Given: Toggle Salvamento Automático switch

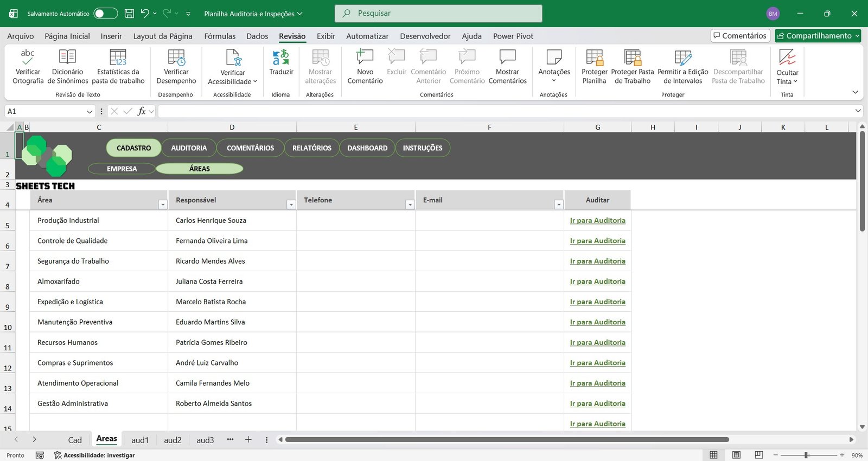Looking at the screenshot, I should (x=105, y=14).
